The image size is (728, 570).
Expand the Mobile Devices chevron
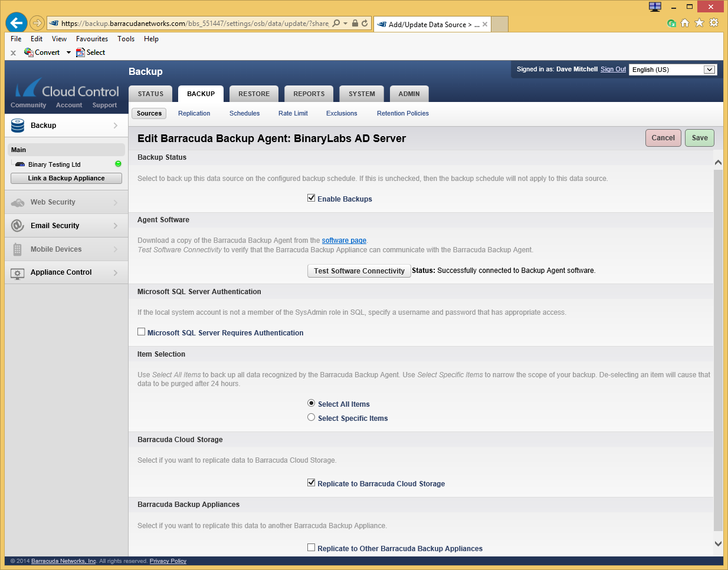tap(116, 249)
